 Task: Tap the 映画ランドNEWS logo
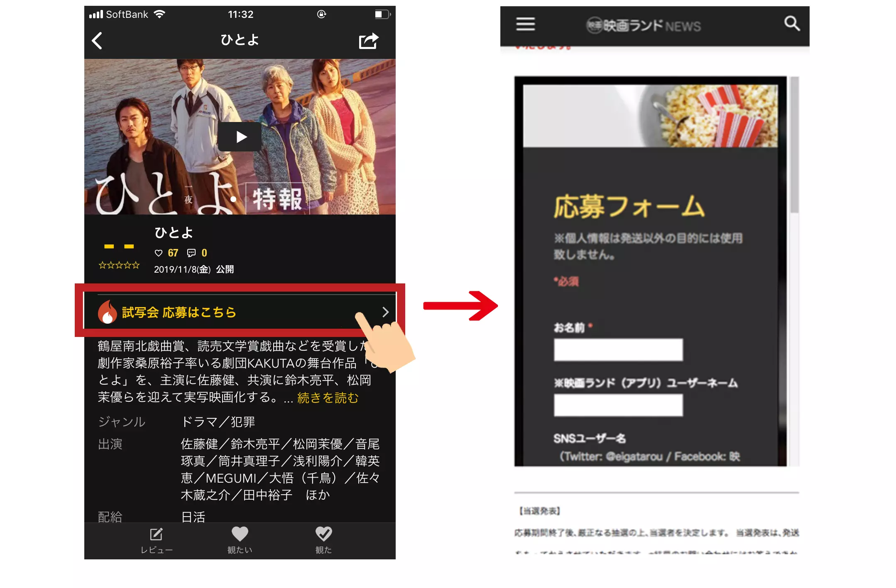pyautogui.click(x=644, y=26)
